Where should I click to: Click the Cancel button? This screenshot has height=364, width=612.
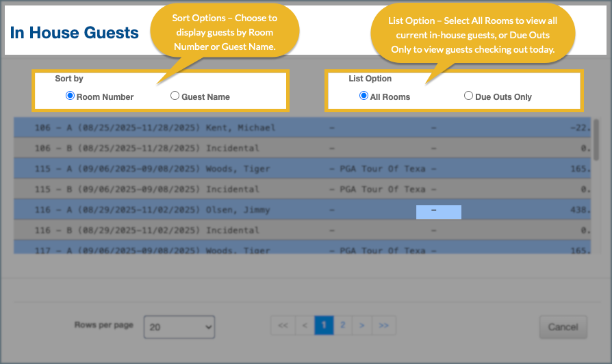(x=563, y=327)
